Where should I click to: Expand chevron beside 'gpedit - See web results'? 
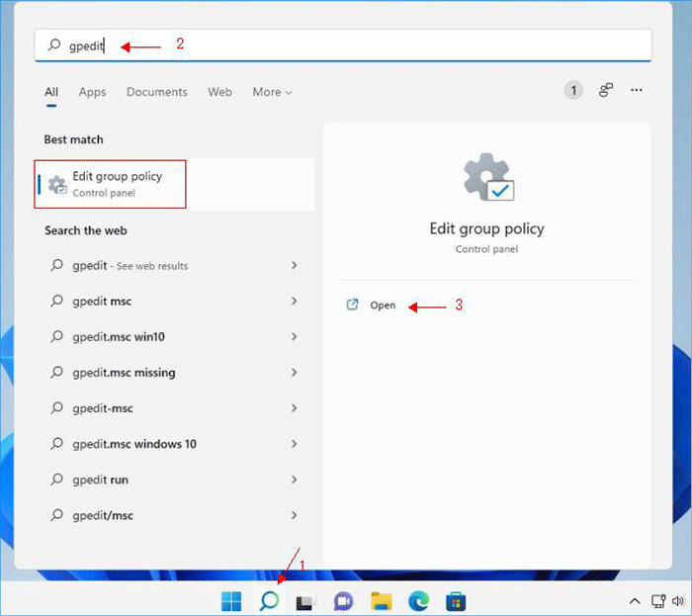(294, 265)
